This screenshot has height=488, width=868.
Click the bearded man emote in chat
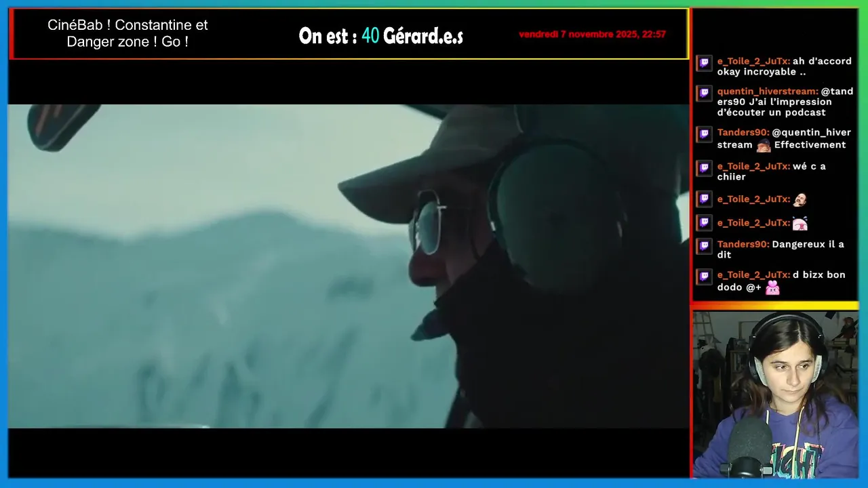coord(800,199)
